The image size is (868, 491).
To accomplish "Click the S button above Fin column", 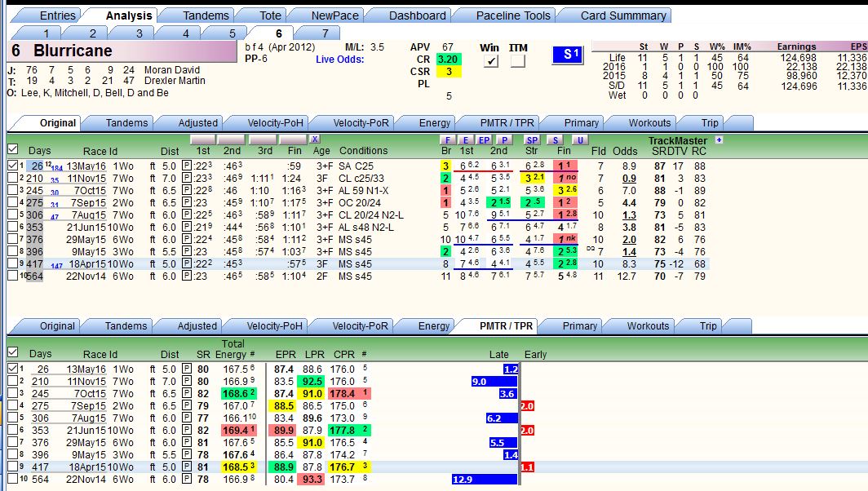I will tap(556, 140).
